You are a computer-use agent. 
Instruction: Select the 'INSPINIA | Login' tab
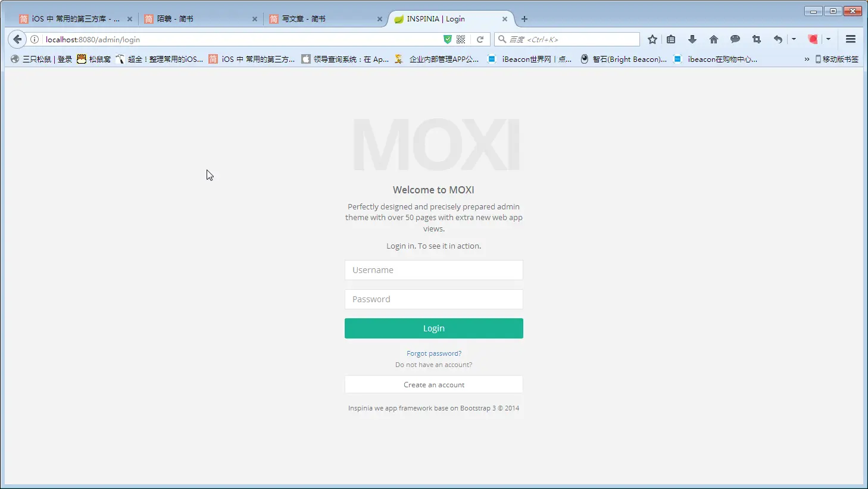click(x=451, y=19)
